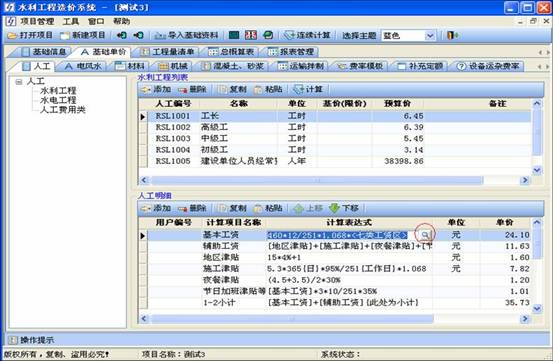Image resolution: width=553 pixels, height=361 pixels.
Task: Collapse the 人工 tree node
Action: coord(19,82)
